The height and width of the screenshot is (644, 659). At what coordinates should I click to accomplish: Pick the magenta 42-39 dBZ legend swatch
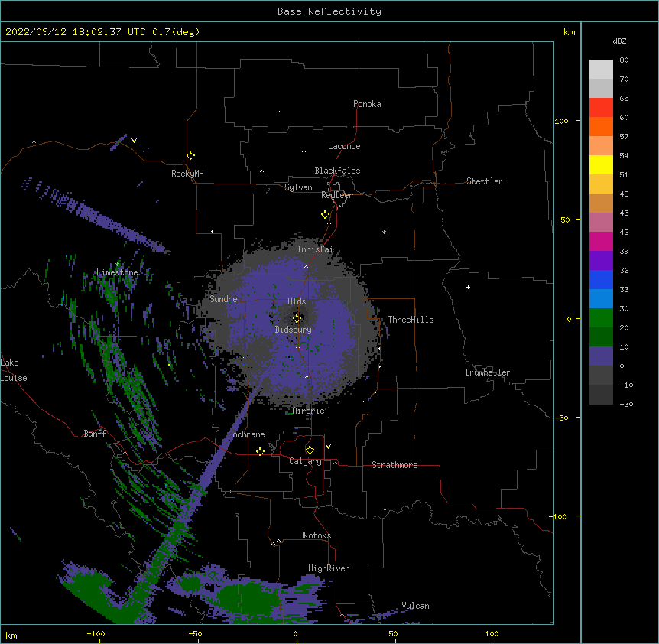[601, 241]
